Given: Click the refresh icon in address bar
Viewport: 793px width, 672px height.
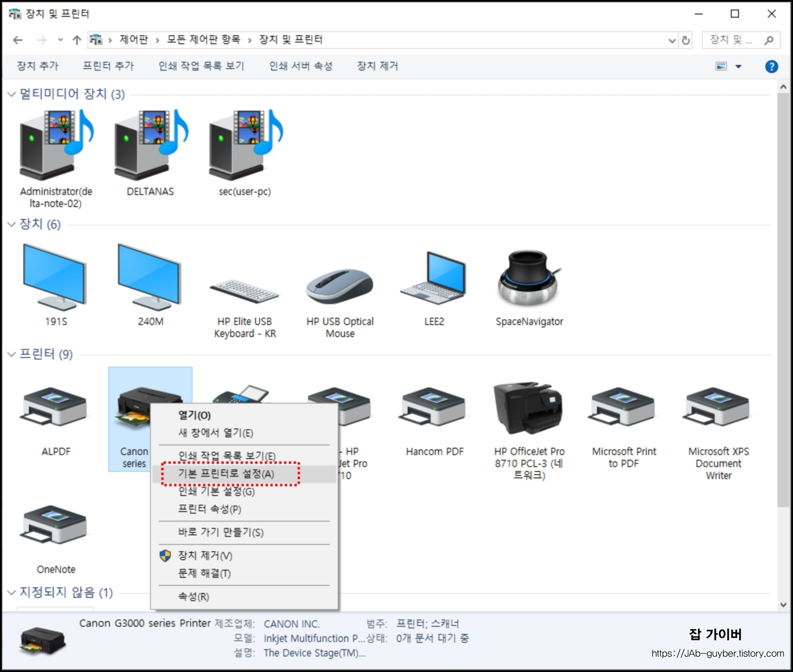Looking at the screenshot, I should tap(686, 41).
